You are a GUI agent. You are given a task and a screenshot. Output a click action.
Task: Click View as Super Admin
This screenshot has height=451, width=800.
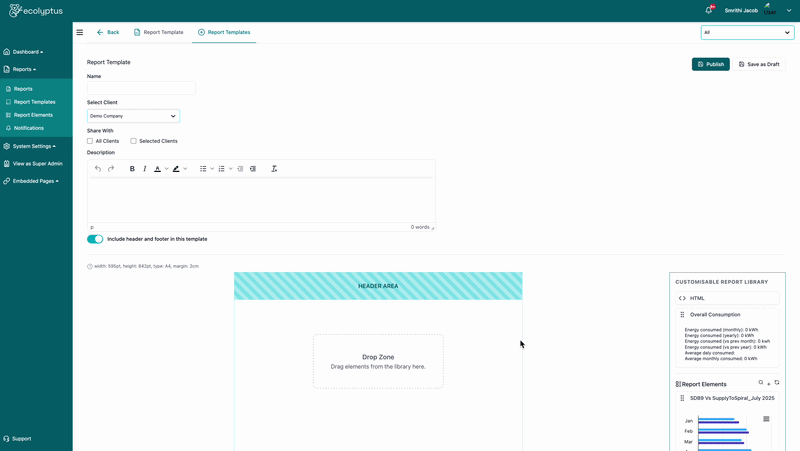pos(37,164)
